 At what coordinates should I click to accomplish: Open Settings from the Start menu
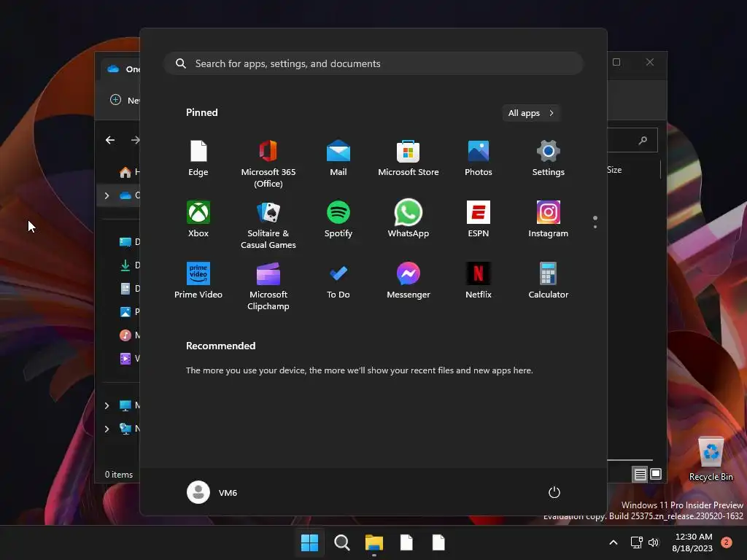coord(549,158)
